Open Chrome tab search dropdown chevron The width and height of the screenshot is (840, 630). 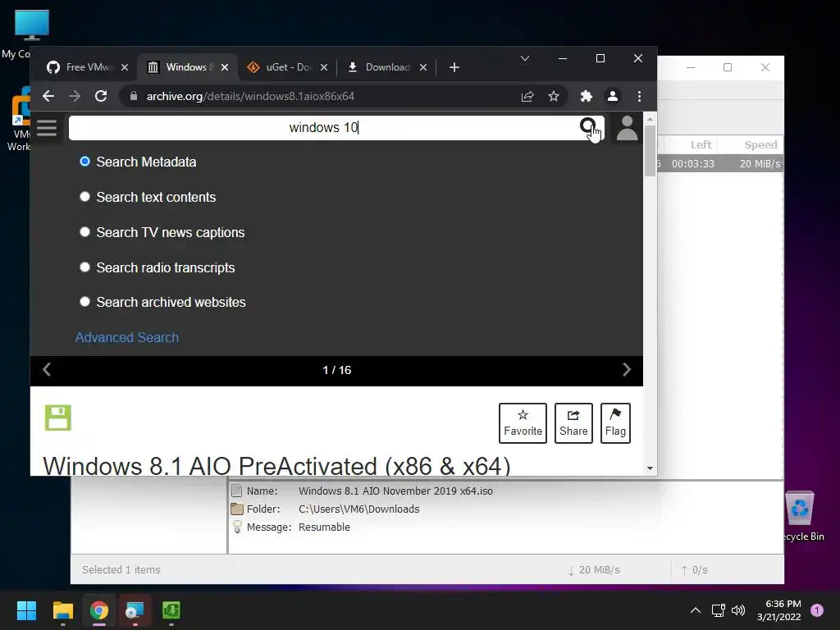click(x=525, y=58)
